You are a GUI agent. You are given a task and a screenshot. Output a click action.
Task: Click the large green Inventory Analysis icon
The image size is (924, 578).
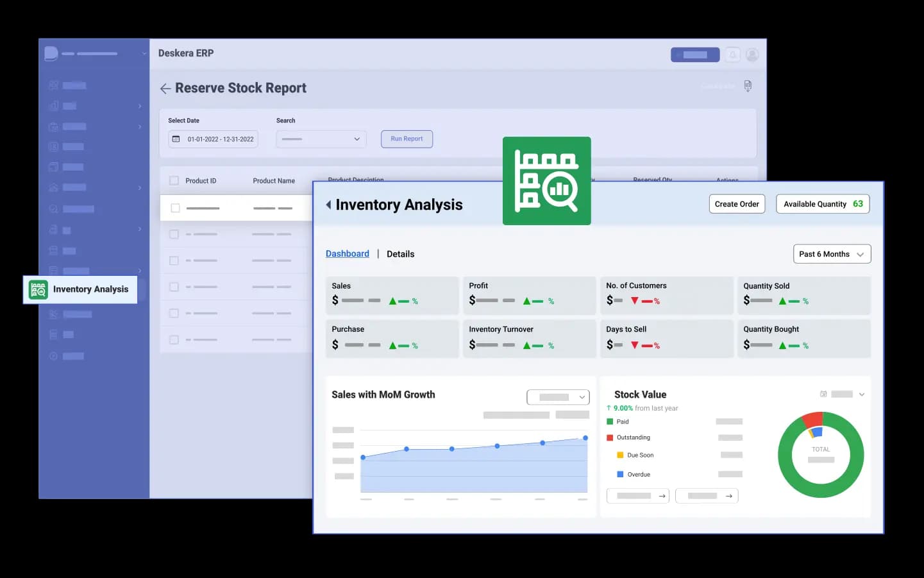pyautogui.click(x=546, y=181)
